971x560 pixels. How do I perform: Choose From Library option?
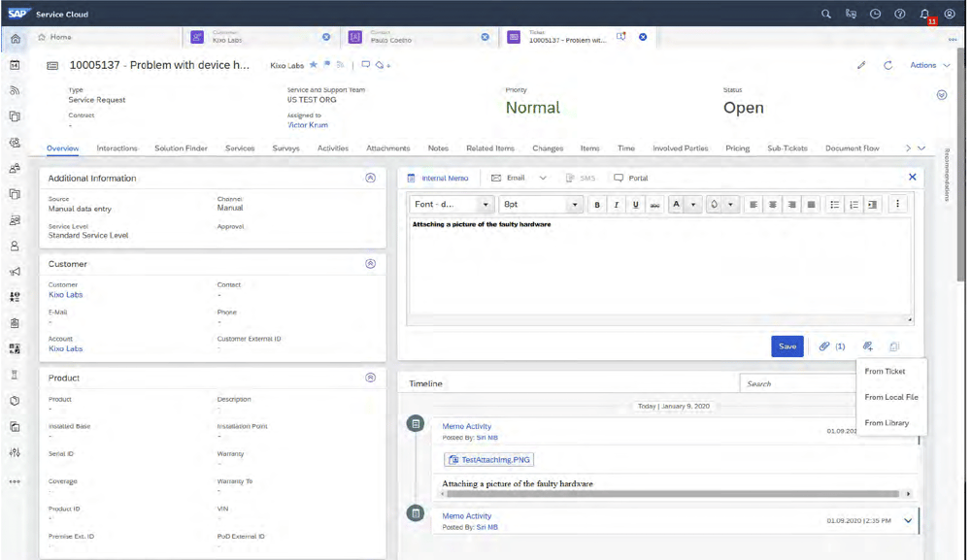[887, 423]
